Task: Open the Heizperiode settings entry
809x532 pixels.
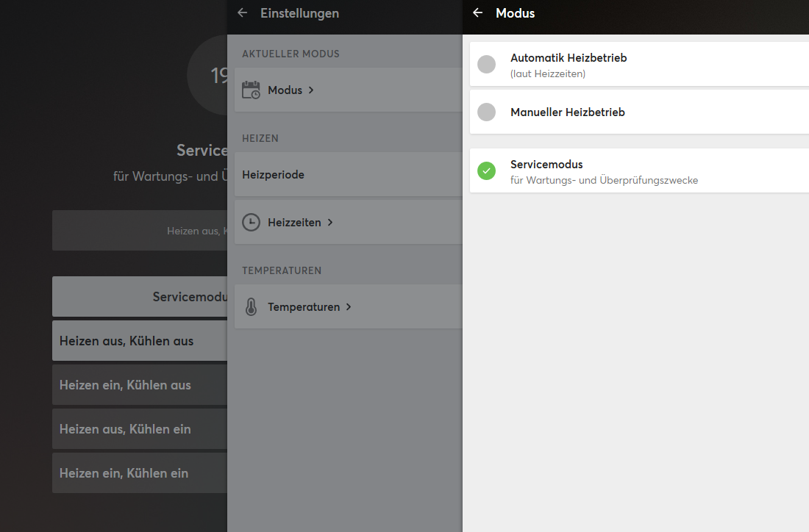Action: [273, 175]
